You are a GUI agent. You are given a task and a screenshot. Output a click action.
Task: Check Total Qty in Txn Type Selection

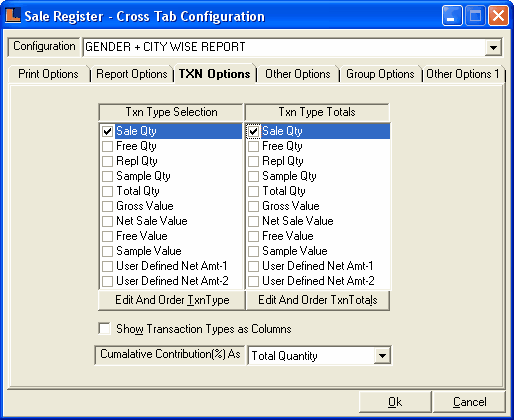point(107,191)
